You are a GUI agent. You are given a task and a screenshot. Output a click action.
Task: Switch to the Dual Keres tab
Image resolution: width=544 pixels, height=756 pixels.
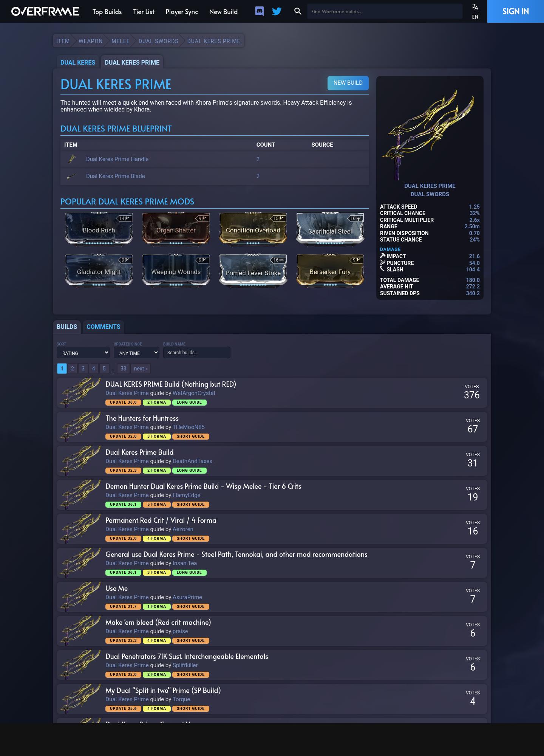(x=78, y=62)
